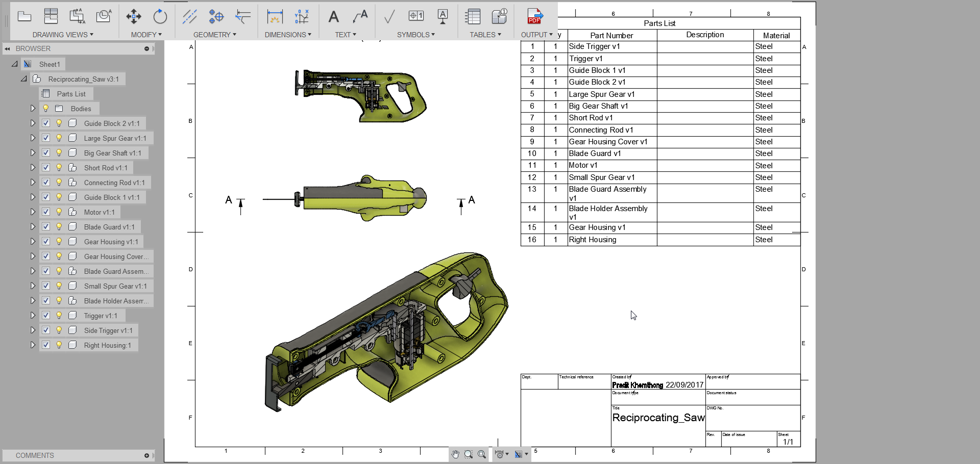Expand the Gear Housing v1:1 tree item
The height and width of the screenshot is (464, 980).
33,241
